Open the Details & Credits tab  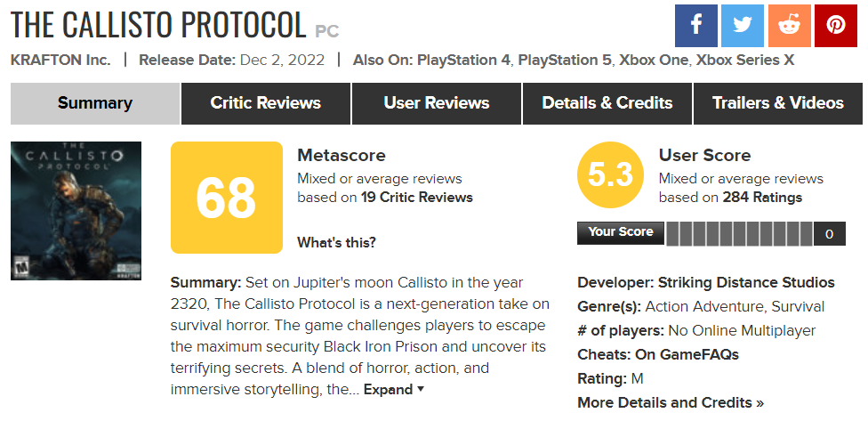click(607, 103)
